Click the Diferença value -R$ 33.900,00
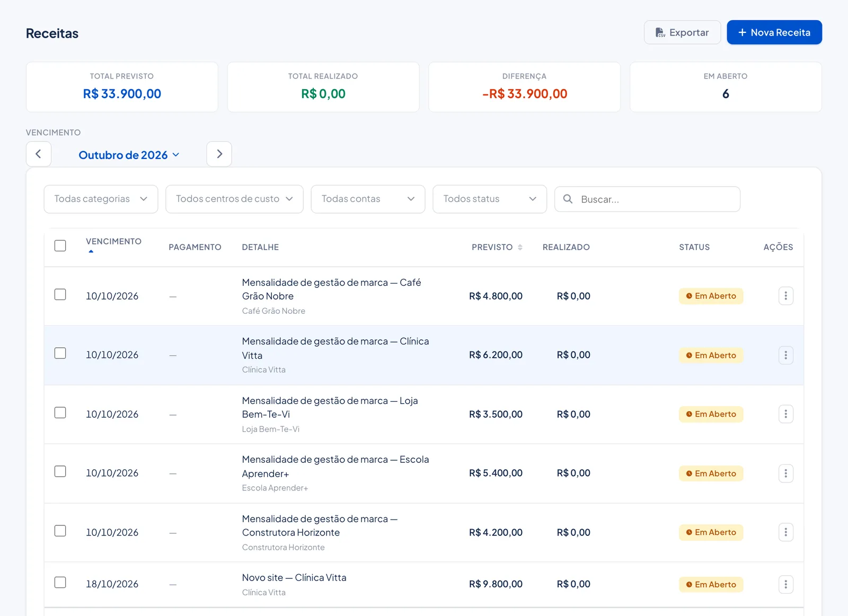848x616 pixels. pos(525,94)
